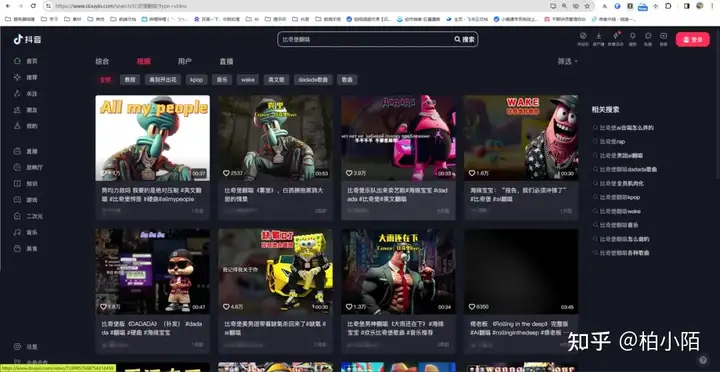Open the 抖音 bookmark folder in the bookmarks bar
The width and height of the screenshot is (720, 372).
coord(301,19)
